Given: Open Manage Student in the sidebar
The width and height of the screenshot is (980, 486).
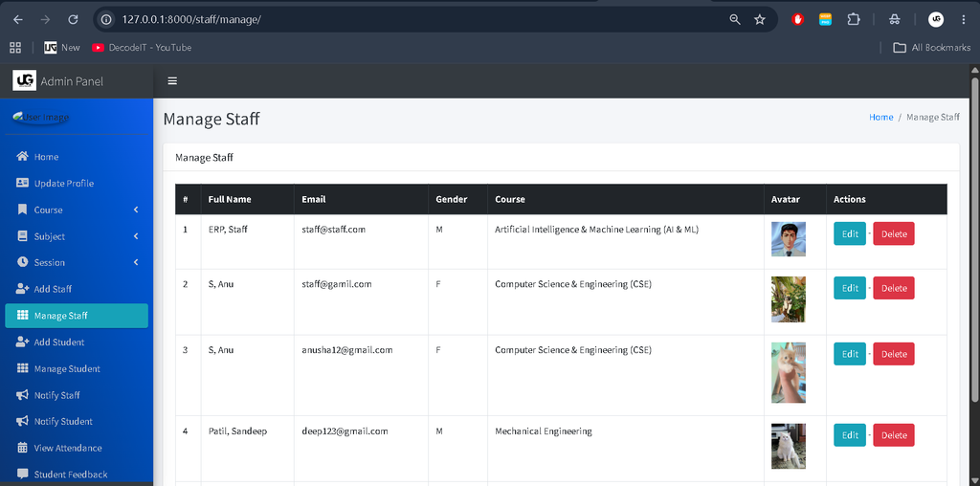Looking at the screenshot, I should pyautogui.click(x=77, y=368).
